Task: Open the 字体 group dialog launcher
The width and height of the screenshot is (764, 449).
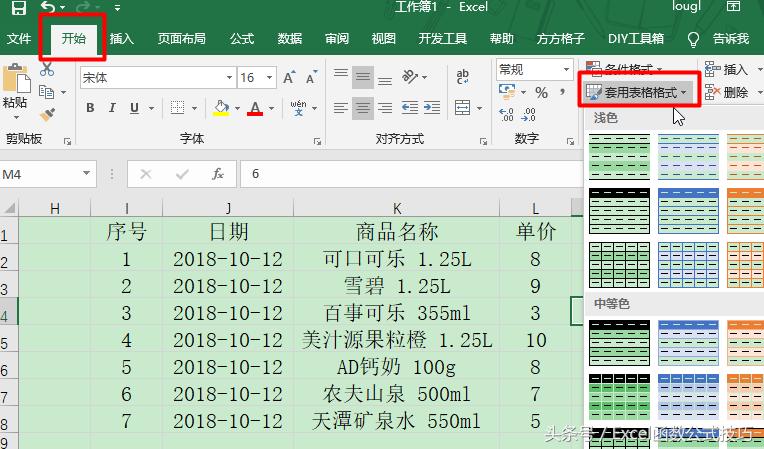Action: click(x=317, y=142)
